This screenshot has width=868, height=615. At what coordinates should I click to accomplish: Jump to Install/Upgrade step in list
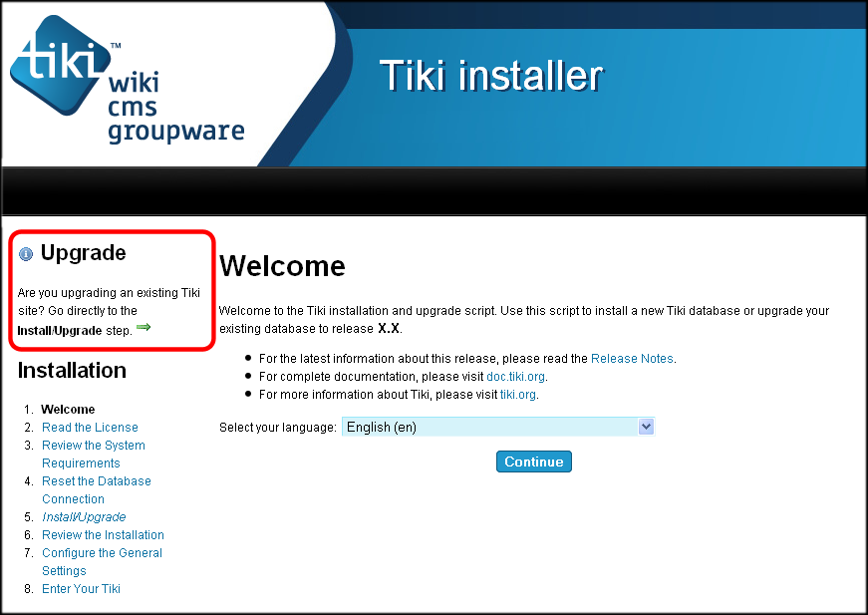coord(84,517)
